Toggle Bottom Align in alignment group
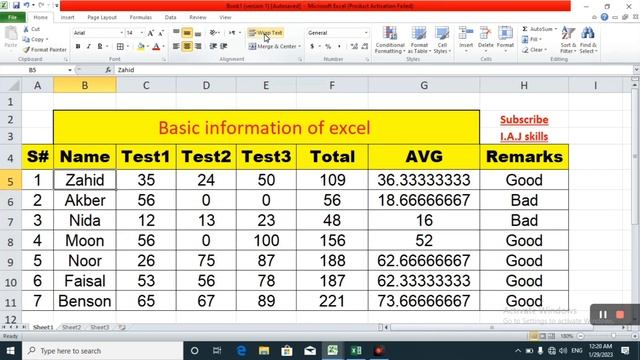Viewport: 640px width, 360px height. tap(198, 33)
